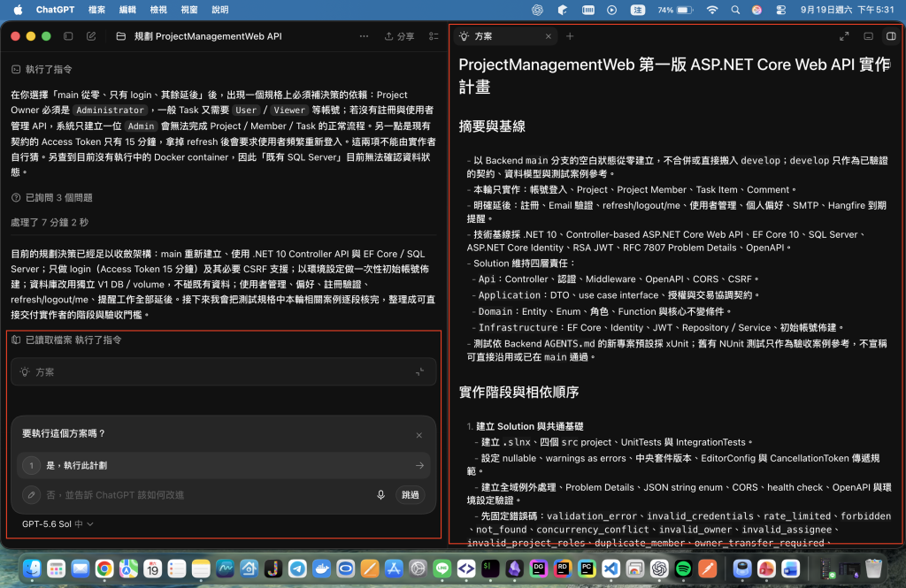
Task: Open the Apple menu
Action: click(18, 10)
